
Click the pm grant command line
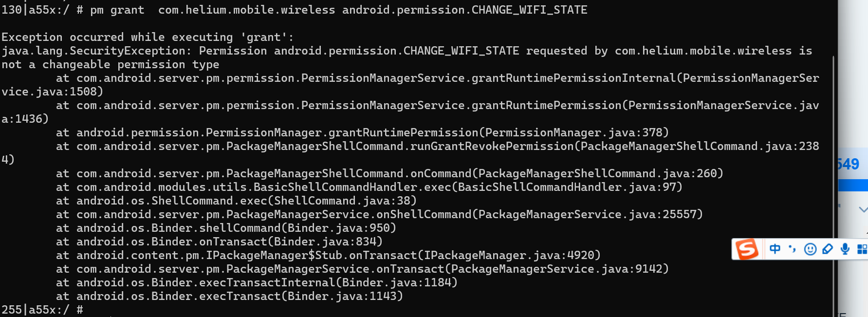tap(295, 10)
